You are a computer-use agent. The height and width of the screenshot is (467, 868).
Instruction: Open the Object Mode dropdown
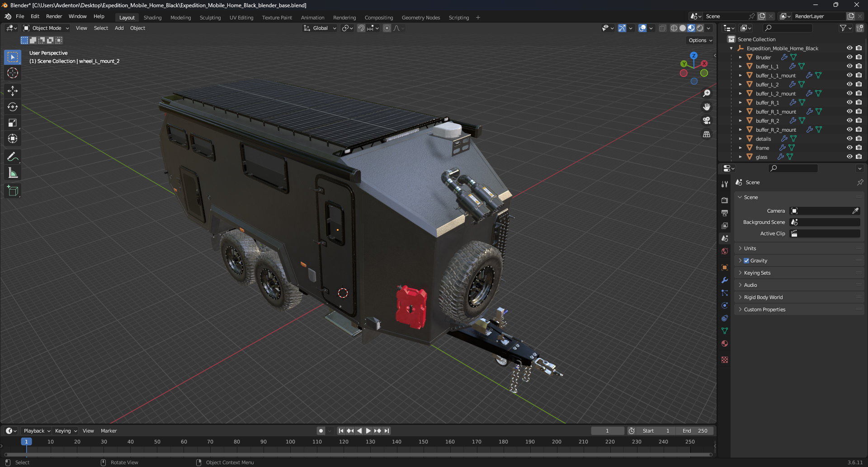click(47, 28)
